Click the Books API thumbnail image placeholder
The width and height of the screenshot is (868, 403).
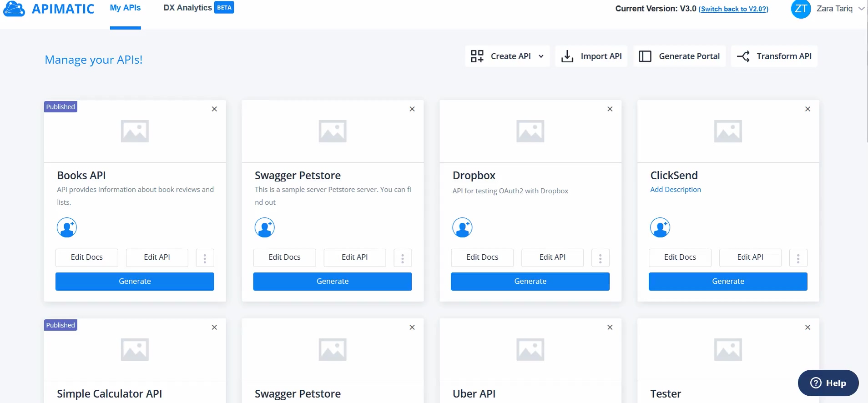tap(135, 131)
